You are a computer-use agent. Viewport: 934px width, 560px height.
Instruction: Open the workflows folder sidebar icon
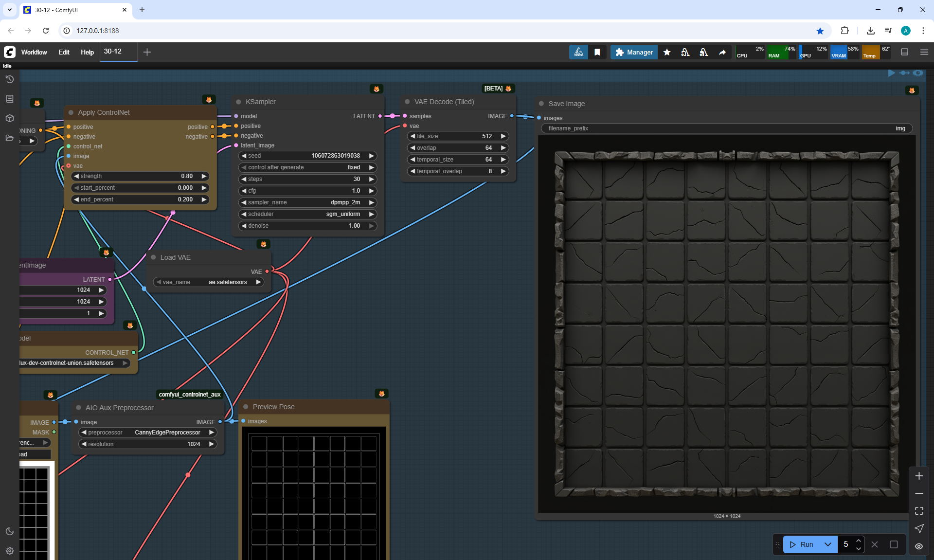click(x=9, y=138)
